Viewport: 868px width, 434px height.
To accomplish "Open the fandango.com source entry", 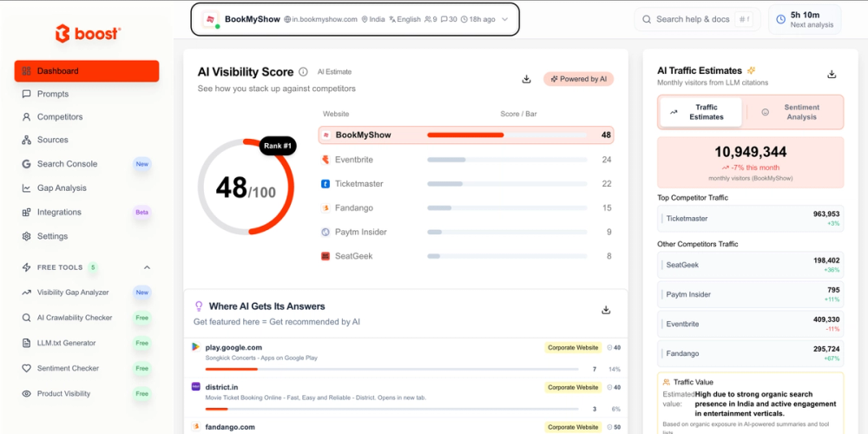I will (405, 426).
